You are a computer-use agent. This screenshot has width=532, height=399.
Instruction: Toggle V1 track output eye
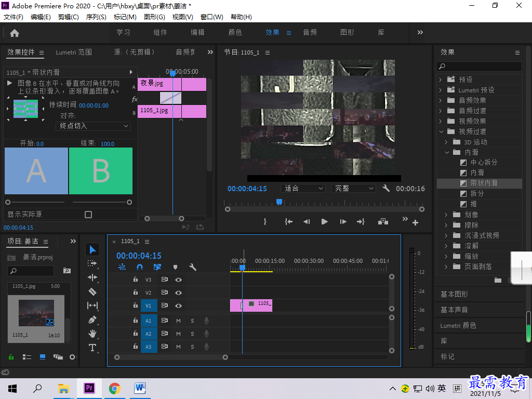click(x=179, y=305)
